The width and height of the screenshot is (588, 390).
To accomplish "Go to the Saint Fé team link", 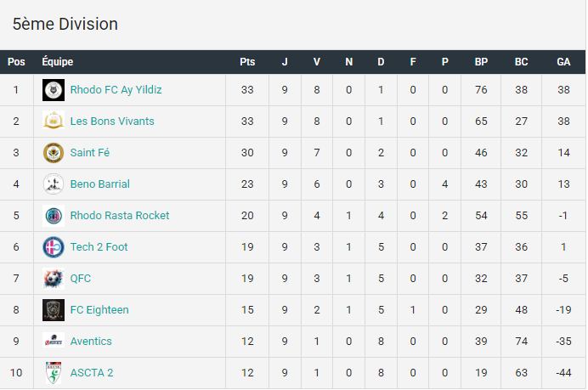I will 90,153.
